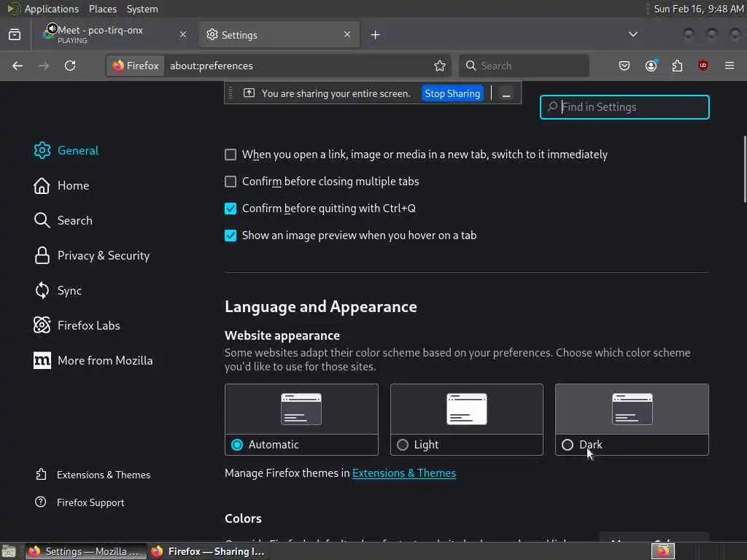Uncheck Confirm before quitting with Ctrl+Q

(231, 209)
